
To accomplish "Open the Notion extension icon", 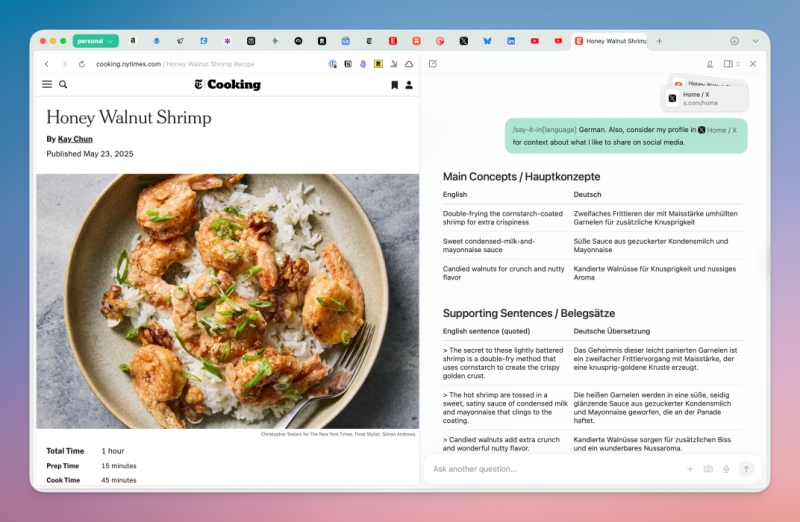I will pyautogui.click(x=348, y=64).
